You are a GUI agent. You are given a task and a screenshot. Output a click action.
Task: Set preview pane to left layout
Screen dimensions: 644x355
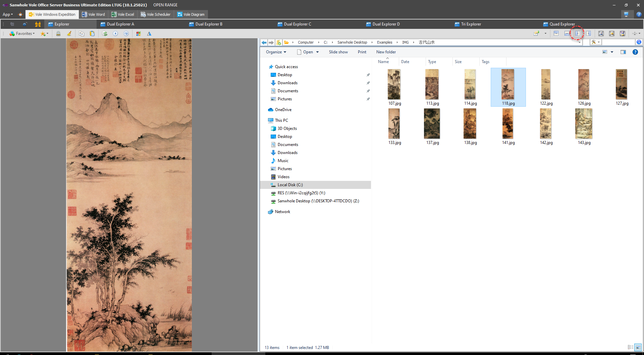[578, 34]
